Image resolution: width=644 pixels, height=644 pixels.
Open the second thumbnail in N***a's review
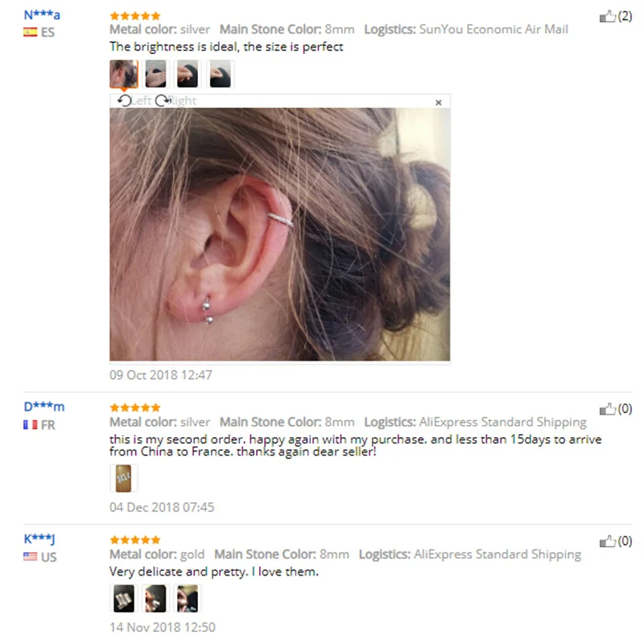(x=155, y=74)
